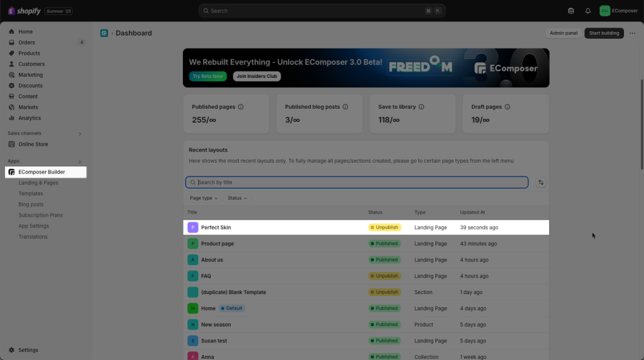644x360 pixels.
Task: Click the Home icon in sidebar
Action: click(x=11, y=31)
